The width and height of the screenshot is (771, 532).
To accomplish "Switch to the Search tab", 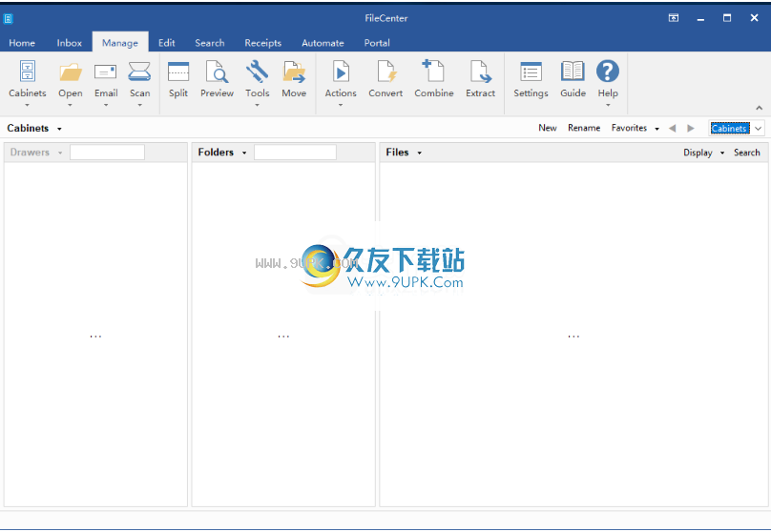I will point(210,43).
